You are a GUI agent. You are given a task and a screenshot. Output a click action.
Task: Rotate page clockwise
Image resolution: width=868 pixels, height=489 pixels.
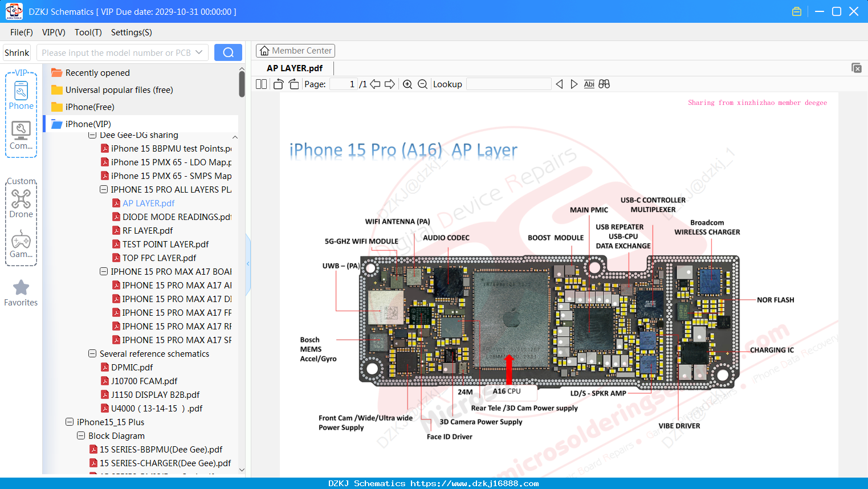click(294, 84)
